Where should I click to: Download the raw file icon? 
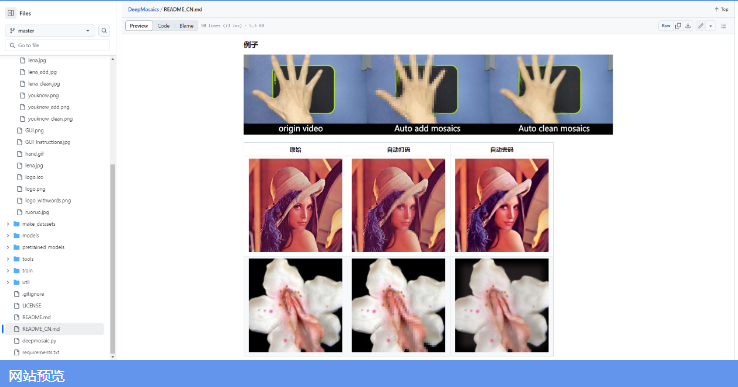[x=688, y=26]
